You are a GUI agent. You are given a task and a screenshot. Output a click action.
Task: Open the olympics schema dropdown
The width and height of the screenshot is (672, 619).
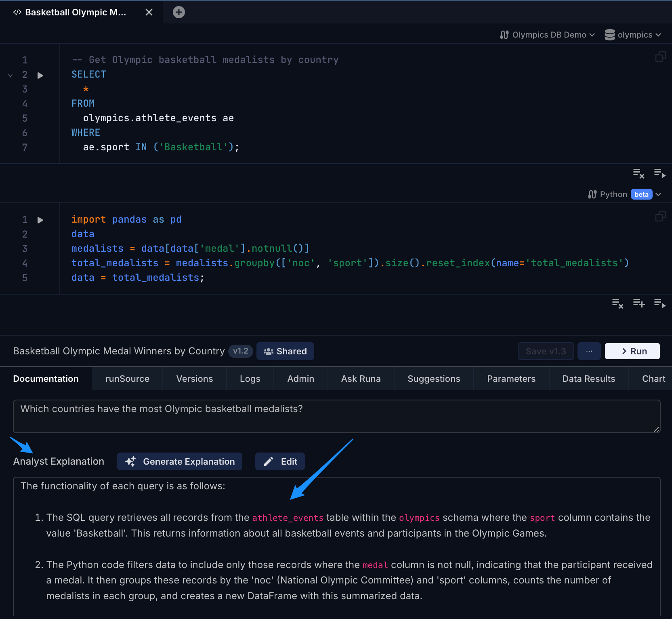click(x=633, y=35)
